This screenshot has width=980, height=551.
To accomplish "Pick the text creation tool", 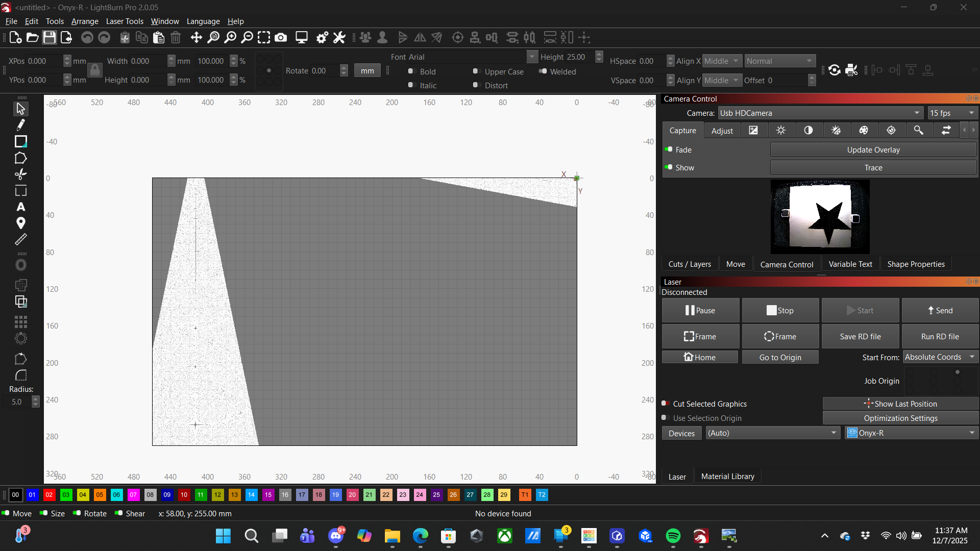I will click(x=21, y=207).
